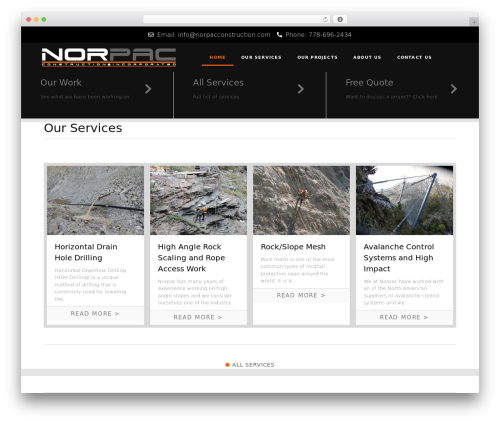Click the Our Work heading
Screen dimensions: 500x423
[61, 83]
